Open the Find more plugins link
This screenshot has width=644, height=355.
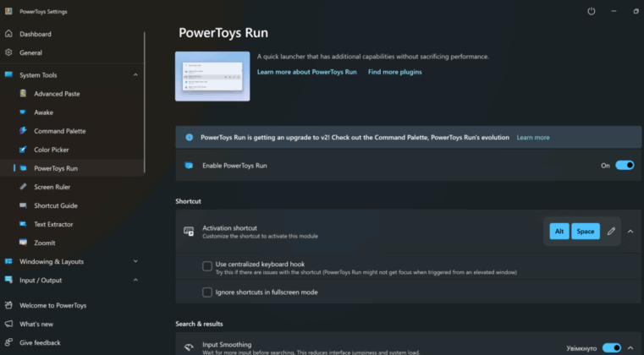[x=394, y=72]
